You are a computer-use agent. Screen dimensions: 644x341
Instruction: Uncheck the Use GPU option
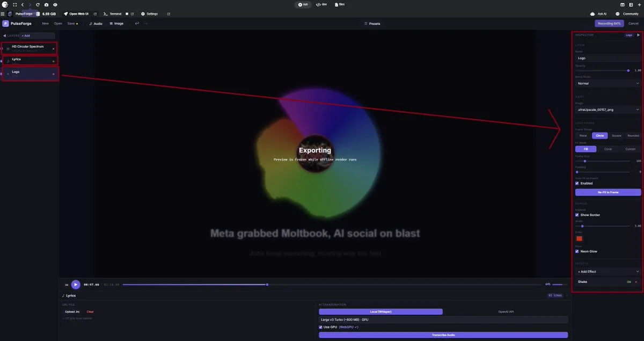click(x=321, y=327)
